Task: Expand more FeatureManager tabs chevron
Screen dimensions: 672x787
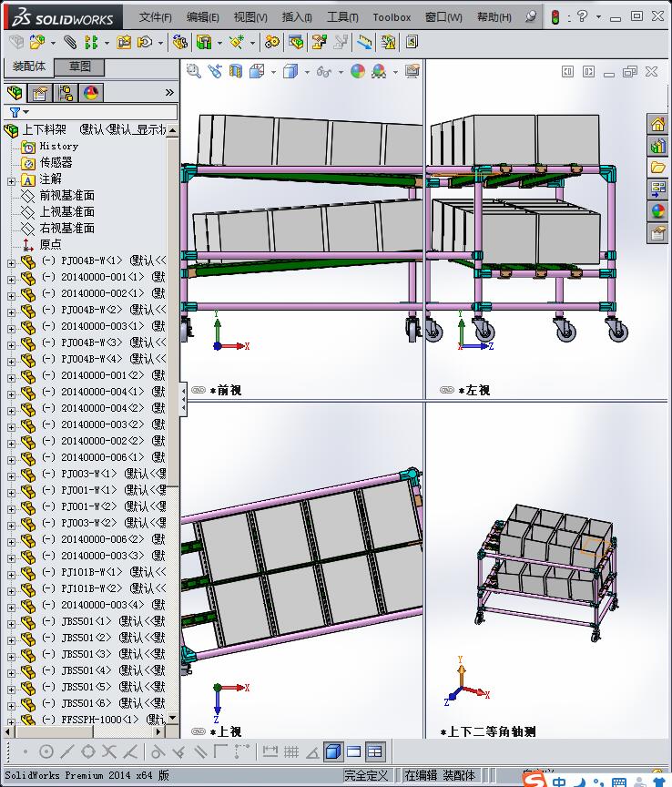Action: click(169, 92)
